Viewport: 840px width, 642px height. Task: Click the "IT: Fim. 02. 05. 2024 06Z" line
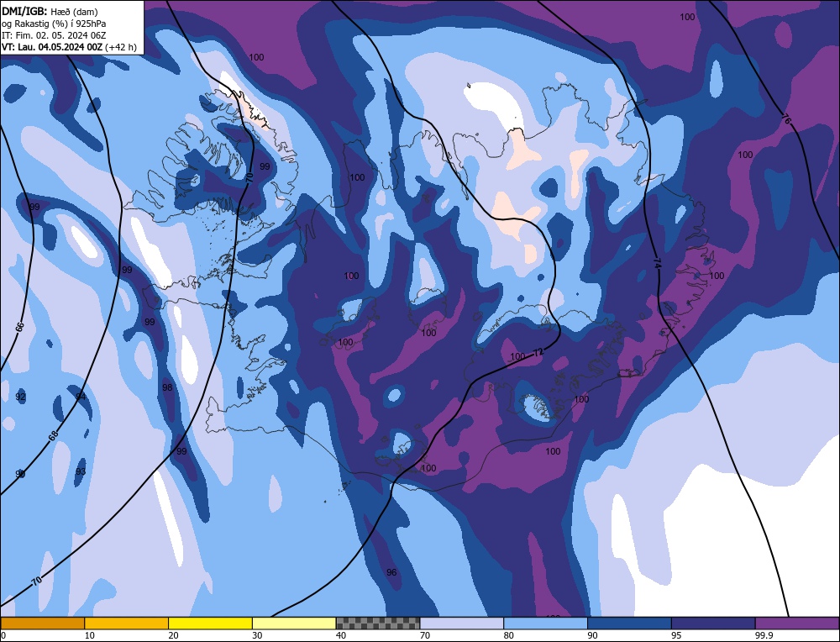[x=54, y=35]
